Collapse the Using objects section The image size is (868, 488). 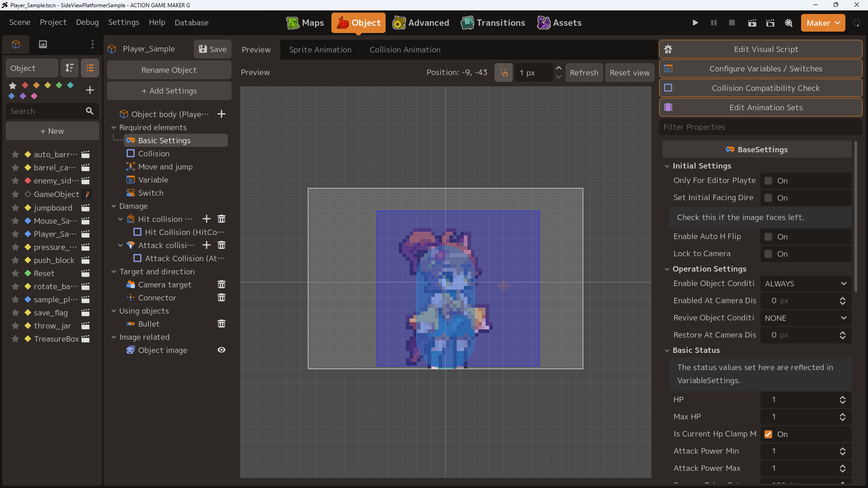pyautogui.click(x=114, y=311)
